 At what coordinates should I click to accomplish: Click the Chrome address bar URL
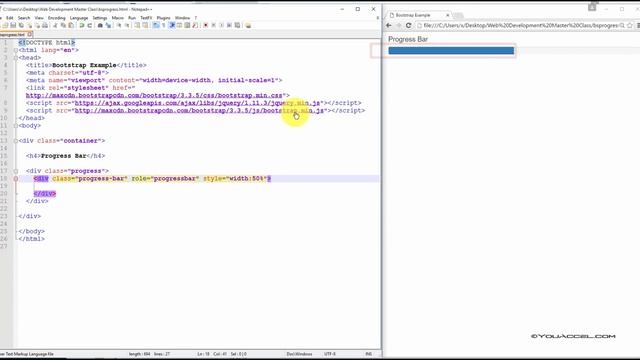click(520, 25)
